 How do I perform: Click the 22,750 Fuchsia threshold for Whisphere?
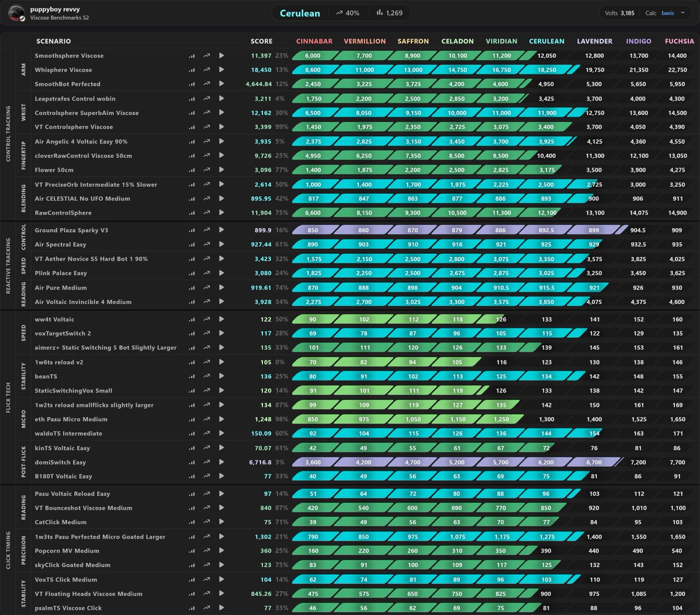(x=677, y=70)
